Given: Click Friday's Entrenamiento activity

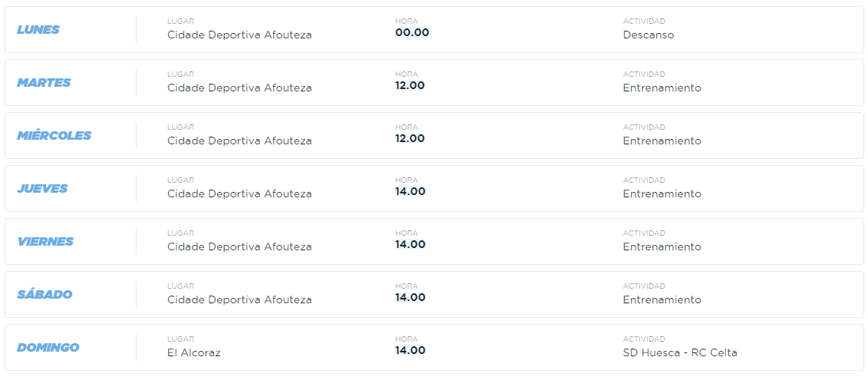Looking at the screenshot, I should tap(662, 247).
